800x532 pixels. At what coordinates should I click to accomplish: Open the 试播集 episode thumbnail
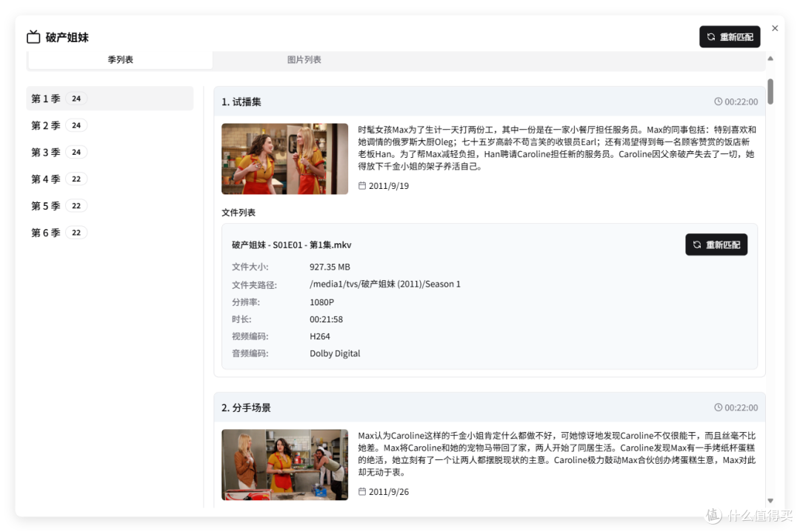click(x=284, y=159)
